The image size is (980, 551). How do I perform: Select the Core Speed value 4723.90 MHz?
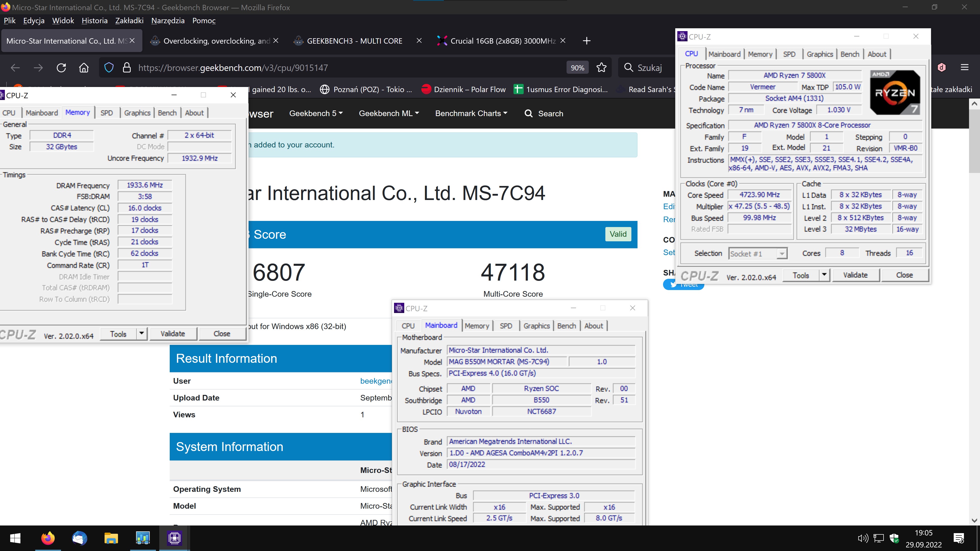(759, 195)
